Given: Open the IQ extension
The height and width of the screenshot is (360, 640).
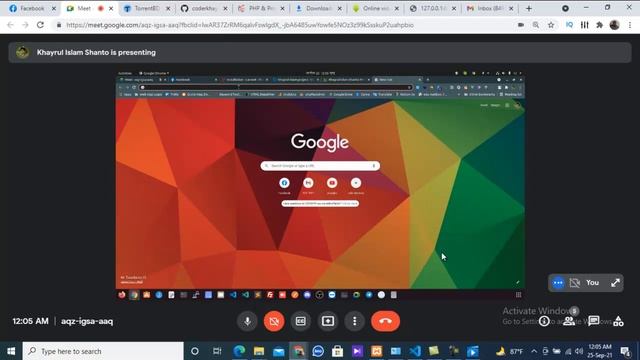Looking at the screenshot, I should point(569,25).
